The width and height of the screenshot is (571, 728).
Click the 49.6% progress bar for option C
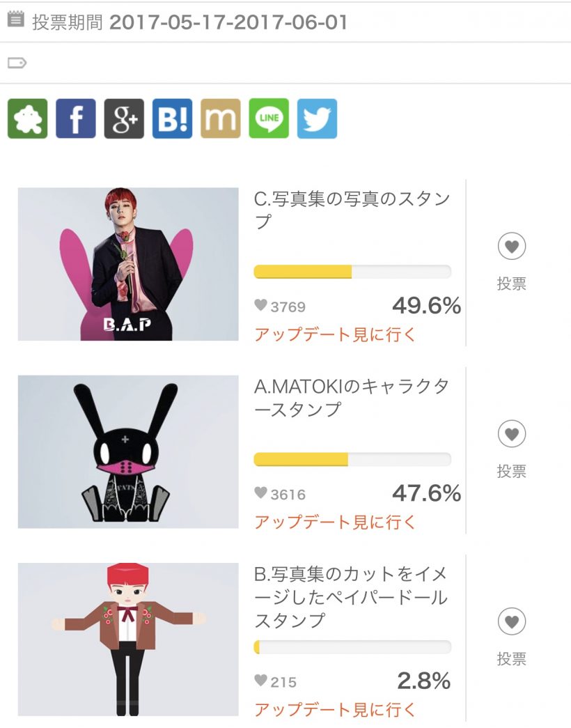tap(352, 272)
